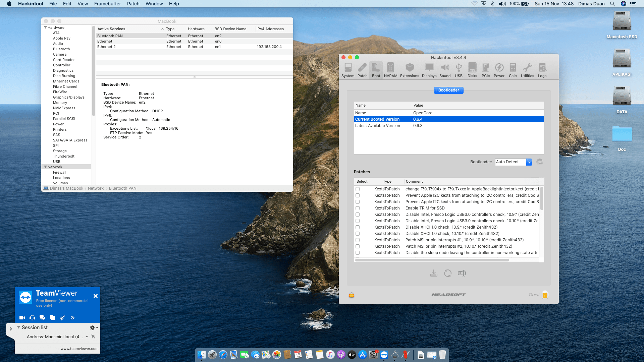Open www.teamviewer.com link

tap(79, 349)
